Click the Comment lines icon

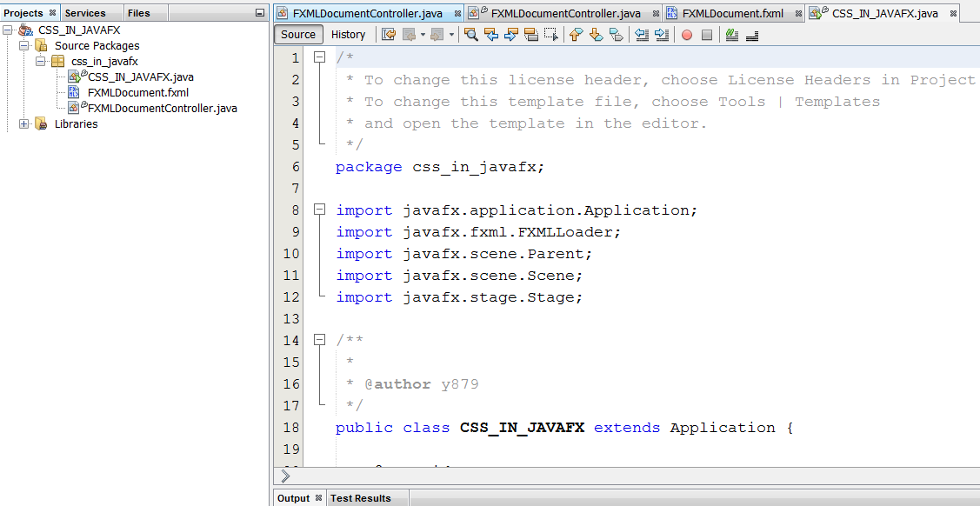(732, 34)
